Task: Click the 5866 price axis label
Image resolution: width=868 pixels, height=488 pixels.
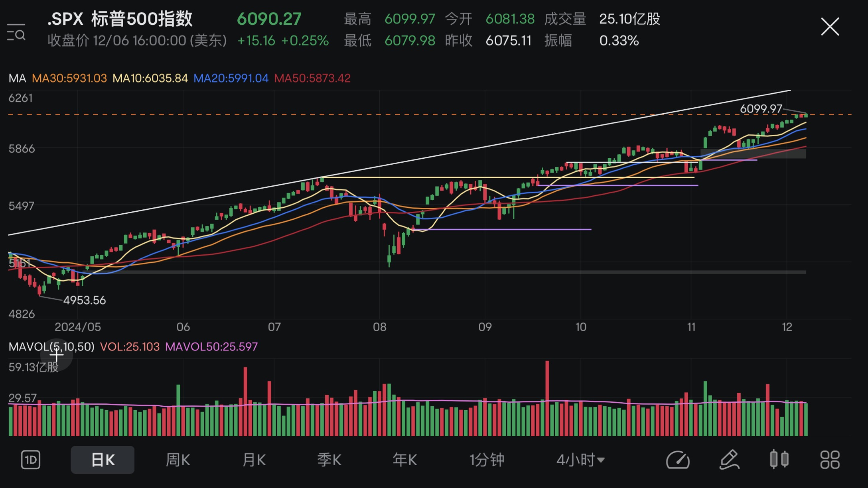Action: click(22, 149)
